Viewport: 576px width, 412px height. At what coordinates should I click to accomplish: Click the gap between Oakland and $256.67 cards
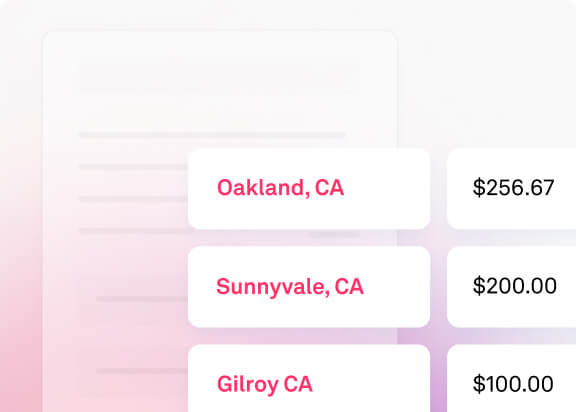[x=438, y=189]
